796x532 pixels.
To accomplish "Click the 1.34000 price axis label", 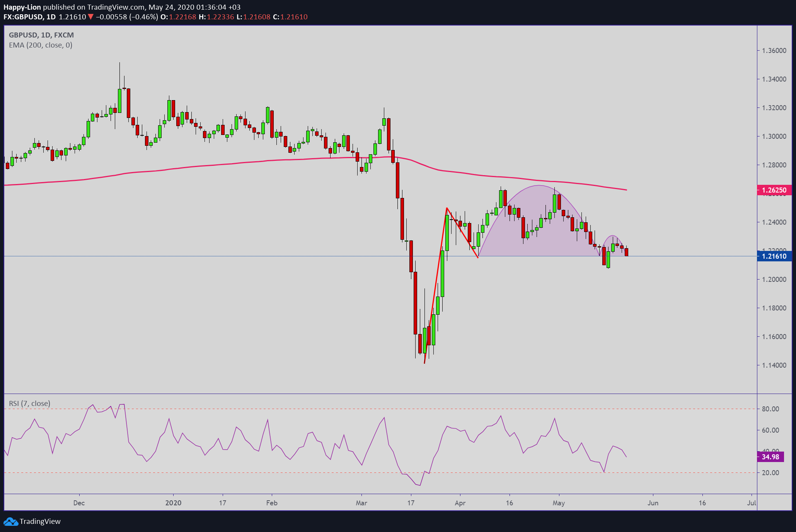I will coord(774,79).
